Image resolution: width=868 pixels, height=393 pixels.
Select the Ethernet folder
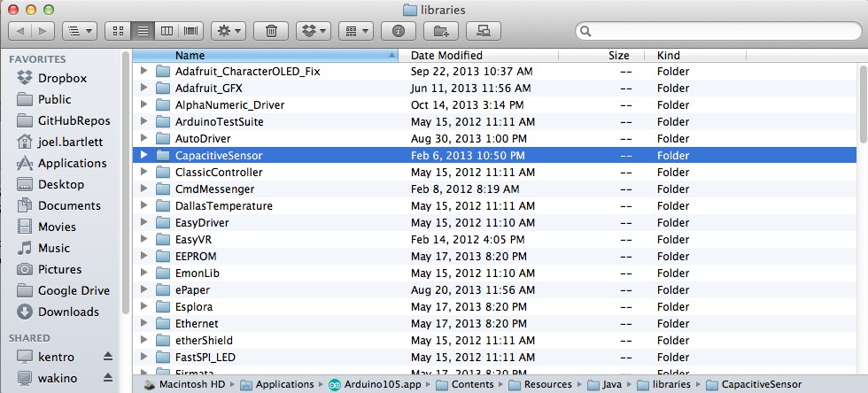tap(496, 323)
